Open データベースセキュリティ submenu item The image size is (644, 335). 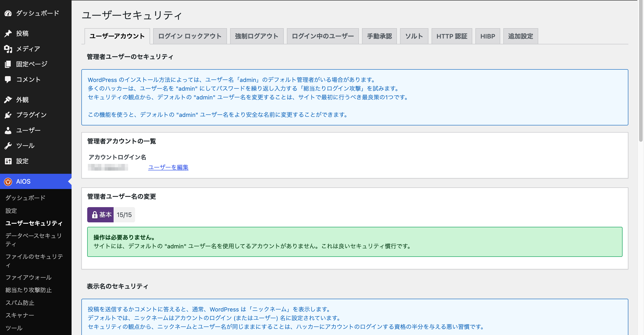point(34,240)
